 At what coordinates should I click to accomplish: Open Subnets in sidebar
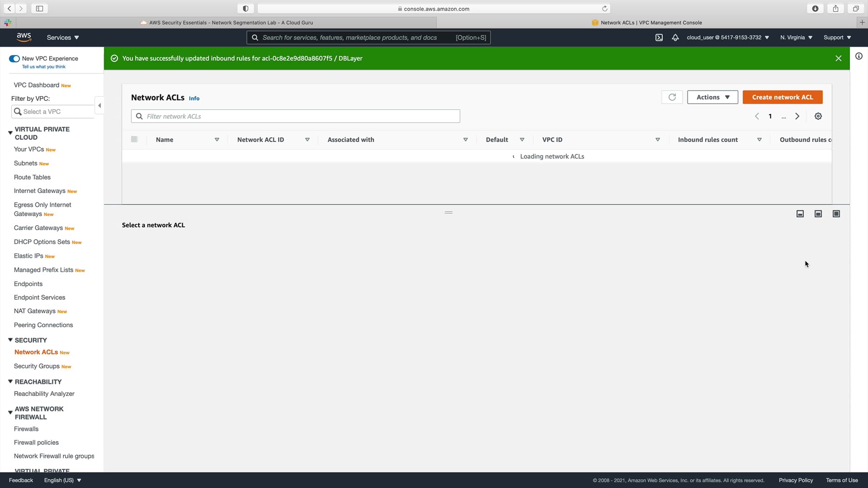tap(26, 163)
